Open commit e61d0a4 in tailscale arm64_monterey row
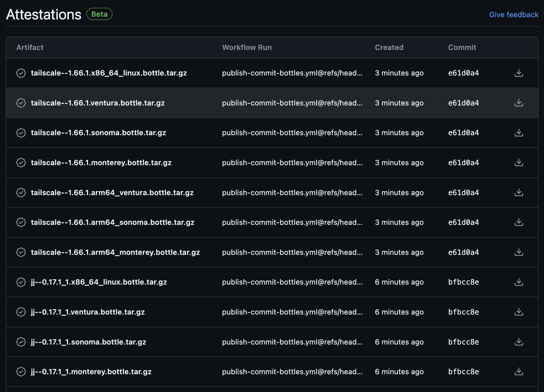 463,252
